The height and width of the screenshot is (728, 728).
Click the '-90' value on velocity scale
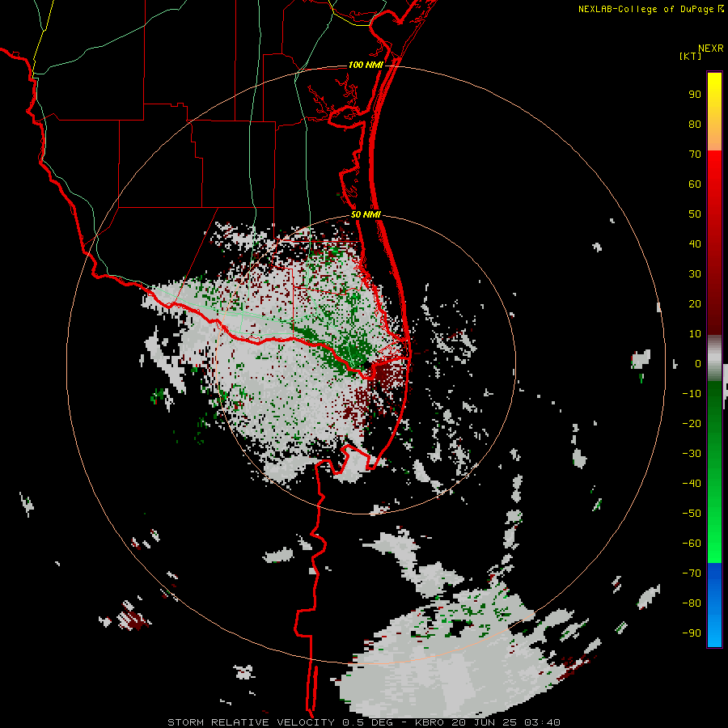coord(692,633)
